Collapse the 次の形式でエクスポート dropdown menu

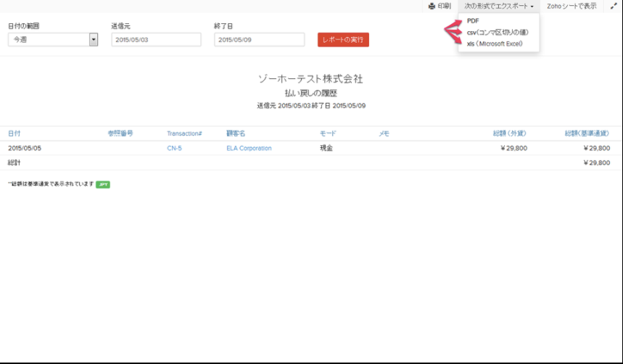tap(499, 6)
